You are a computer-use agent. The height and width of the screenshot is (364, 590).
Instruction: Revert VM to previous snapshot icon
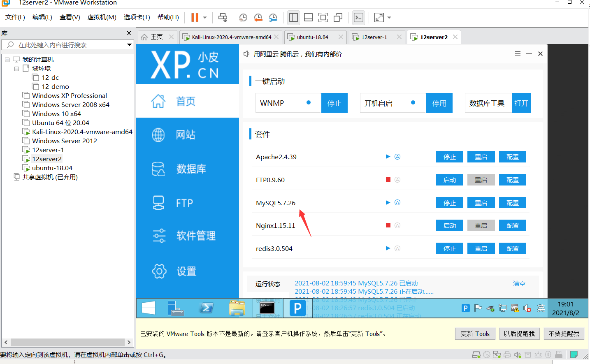258,17
